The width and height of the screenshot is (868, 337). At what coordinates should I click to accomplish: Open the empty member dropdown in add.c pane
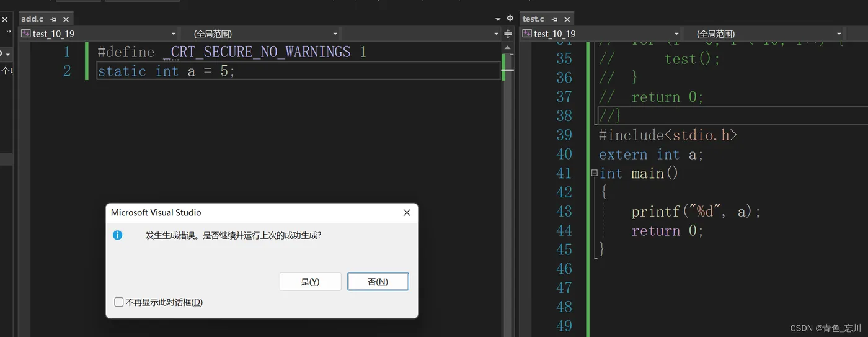pos(422,34)
